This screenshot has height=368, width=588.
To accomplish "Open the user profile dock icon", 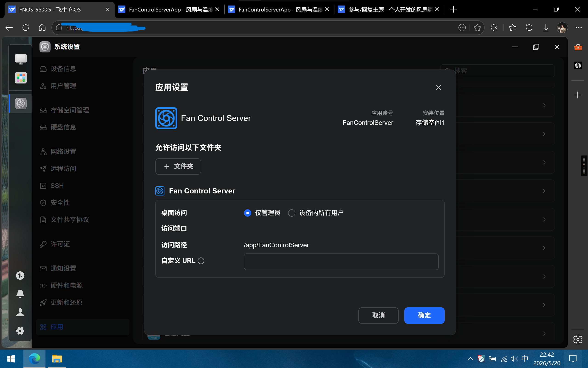I will coord(20,312).
